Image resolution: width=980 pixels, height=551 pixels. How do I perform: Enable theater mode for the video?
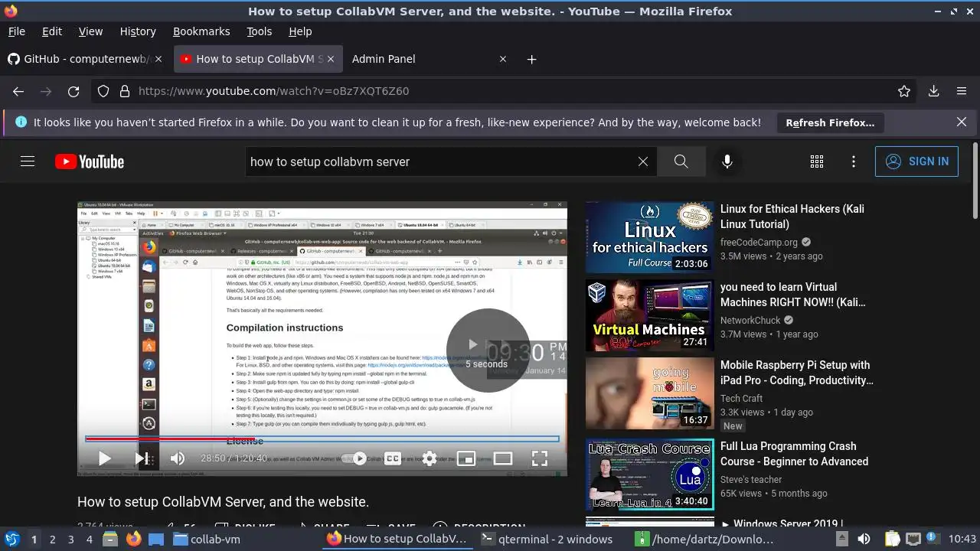[x=503, y=458]
